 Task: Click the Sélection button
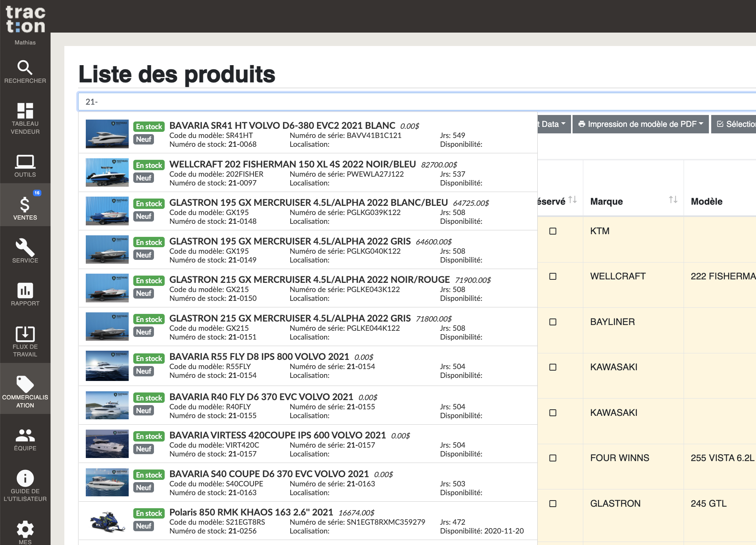tap(734, 124)
